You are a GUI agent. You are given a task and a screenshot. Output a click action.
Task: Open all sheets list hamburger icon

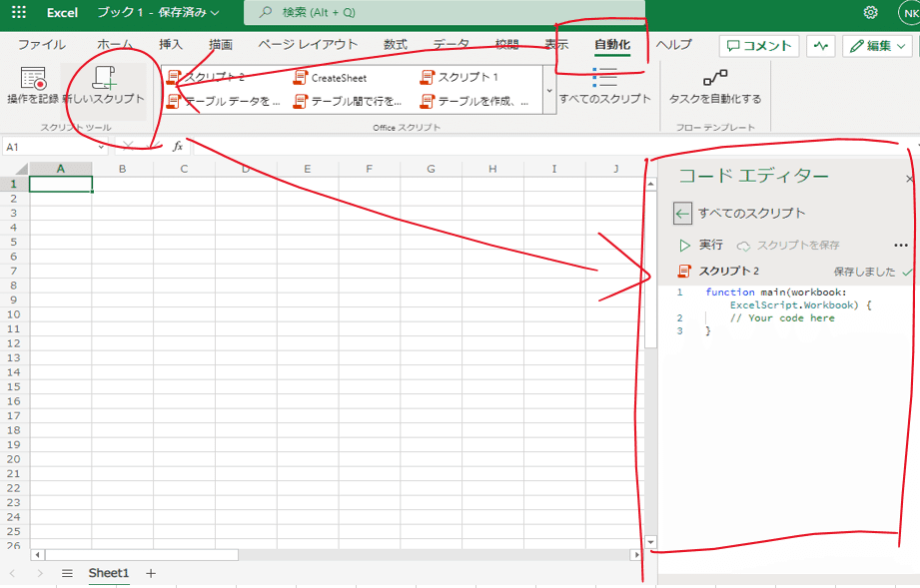(68, 573)
